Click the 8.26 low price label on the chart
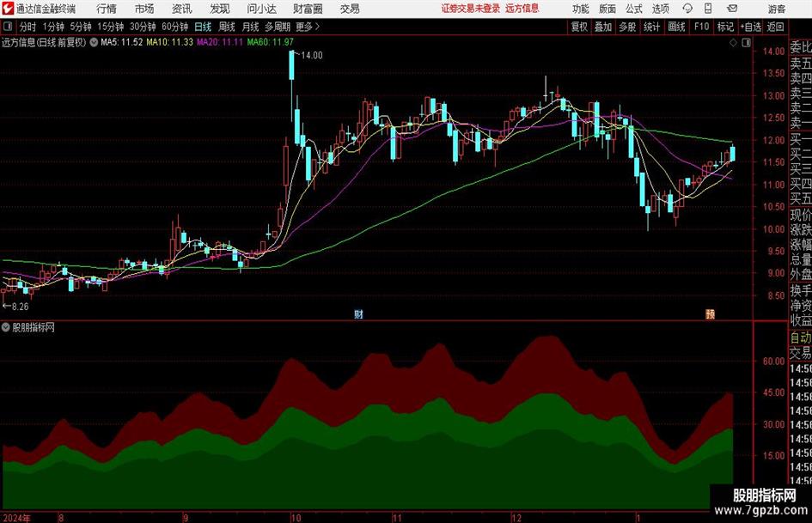 (x=20, y=307)
